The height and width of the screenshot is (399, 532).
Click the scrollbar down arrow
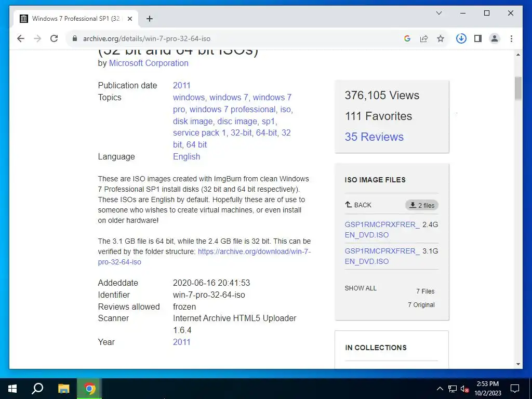[518, 364]
